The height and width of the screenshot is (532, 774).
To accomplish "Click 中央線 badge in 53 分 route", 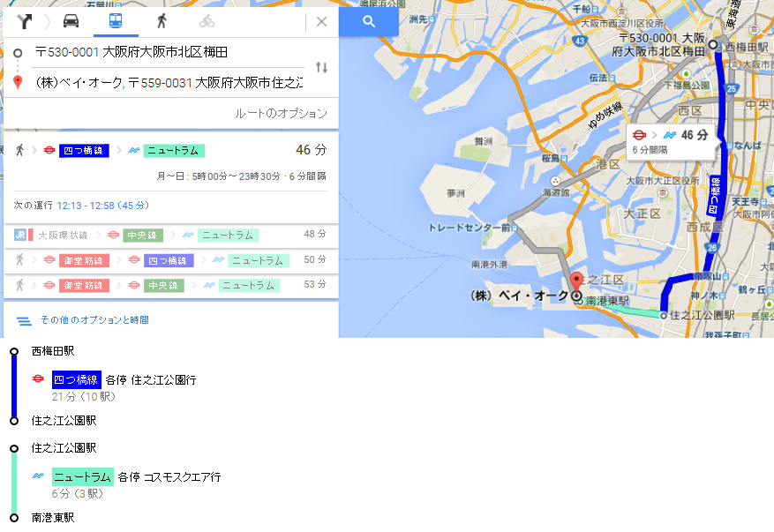I will pyautogui.click(x=164, y=285).
